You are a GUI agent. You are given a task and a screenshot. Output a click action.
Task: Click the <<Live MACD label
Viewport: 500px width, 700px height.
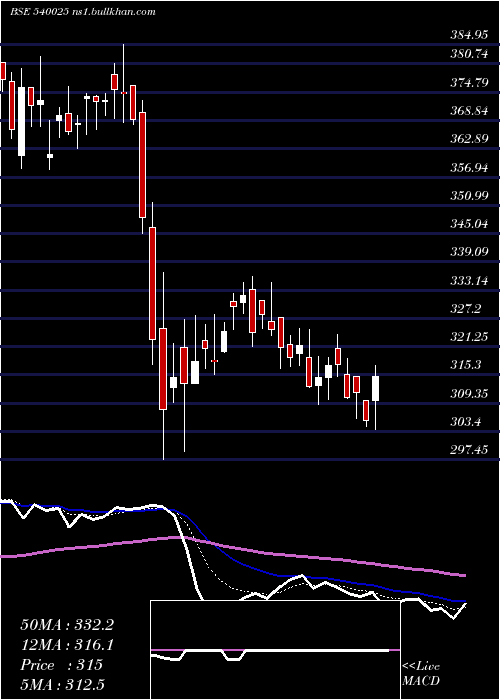421,674
